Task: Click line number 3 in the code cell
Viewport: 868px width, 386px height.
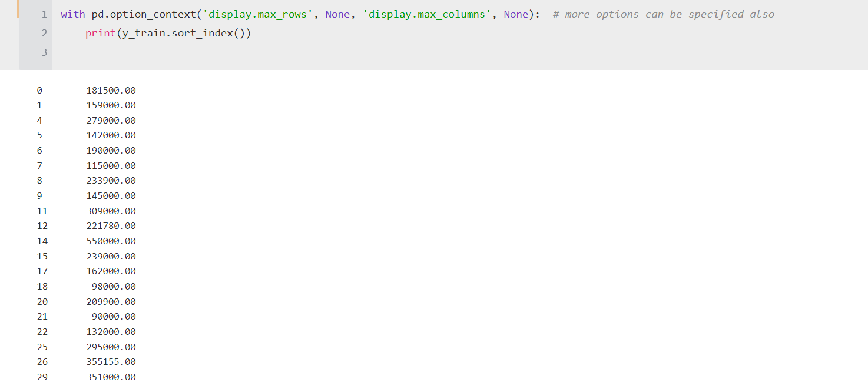Action: click(44, 52)
